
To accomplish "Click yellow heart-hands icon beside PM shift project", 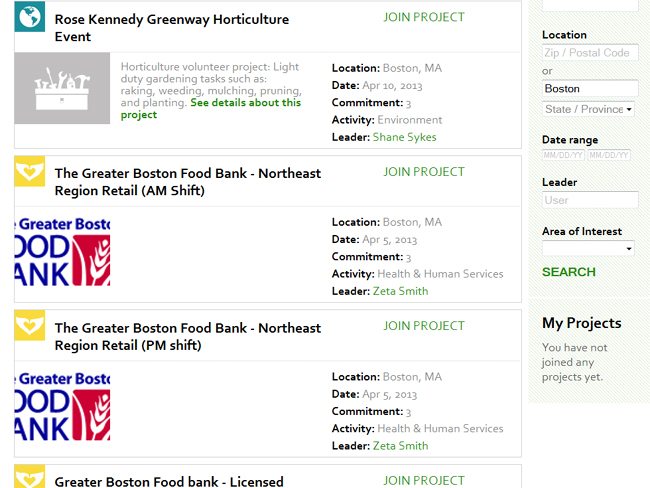I will (29, 325).
